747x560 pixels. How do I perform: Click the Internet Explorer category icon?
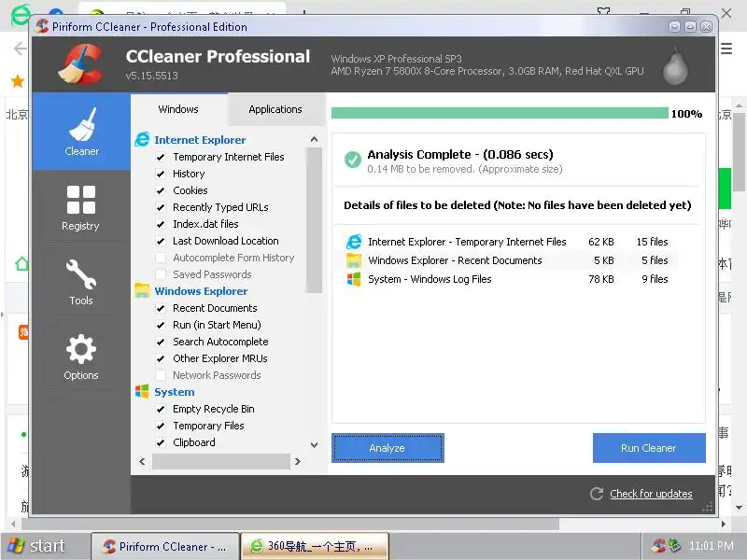142,139
